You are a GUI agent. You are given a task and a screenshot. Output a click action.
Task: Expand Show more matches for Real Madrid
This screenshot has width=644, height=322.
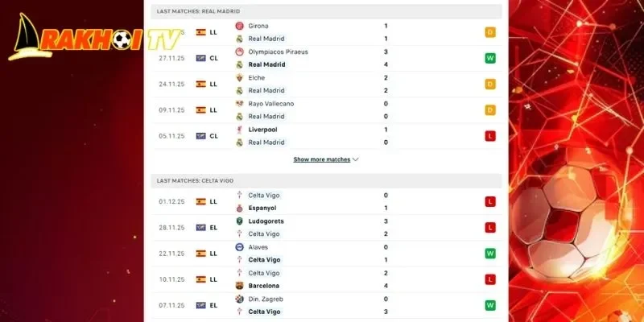(322, 159)
